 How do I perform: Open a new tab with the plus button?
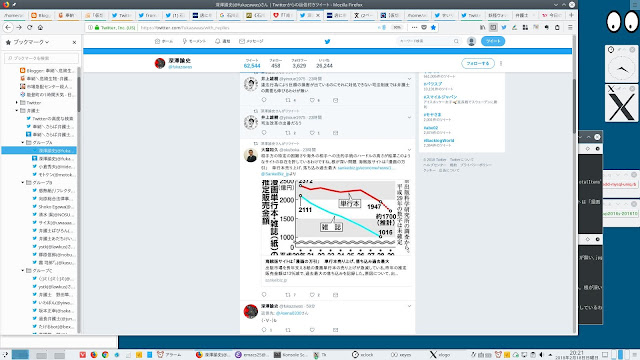[x=571, y=15]
